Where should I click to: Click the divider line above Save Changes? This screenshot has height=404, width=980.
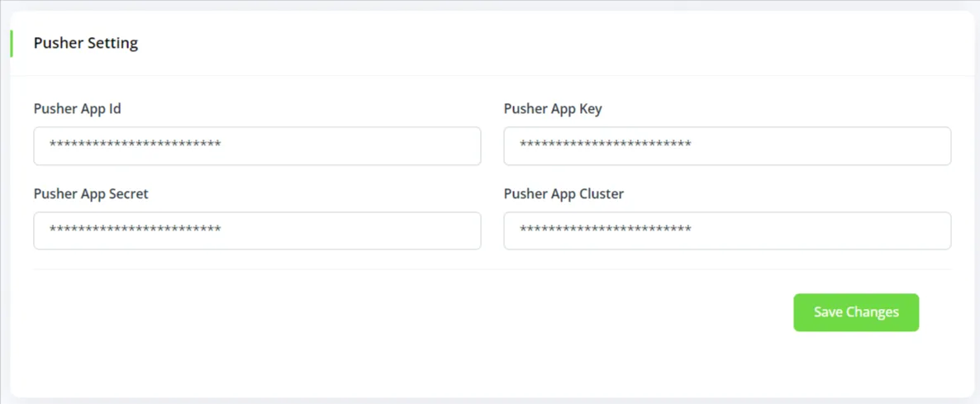(x=492, y=269)
